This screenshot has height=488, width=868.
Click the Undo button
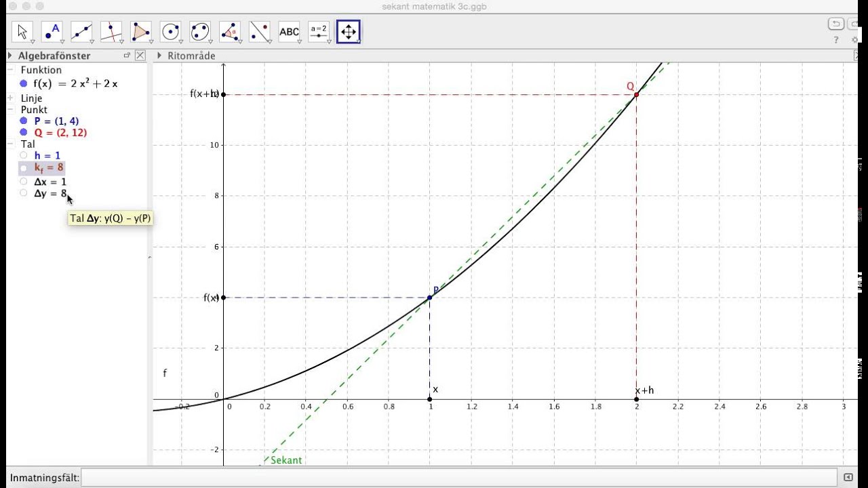[x=835, y=24]
